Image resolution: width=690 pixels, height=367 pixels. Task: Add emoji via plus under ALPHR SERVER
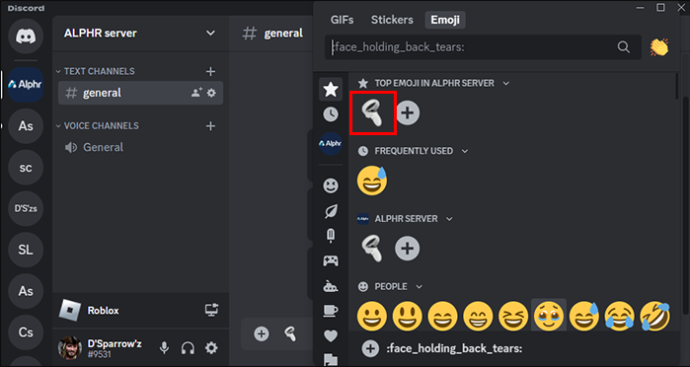coord(407,249)
